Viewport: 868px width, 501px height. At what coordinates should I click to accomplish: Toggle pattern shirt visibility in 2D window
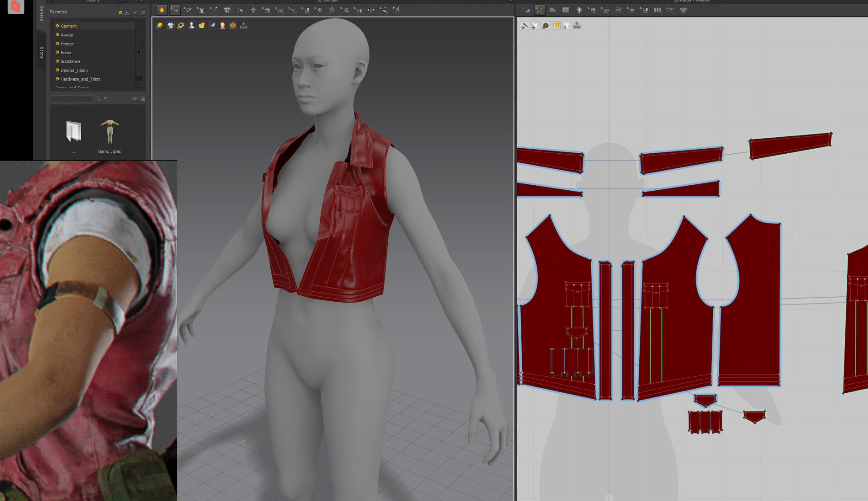click(535, 26)
